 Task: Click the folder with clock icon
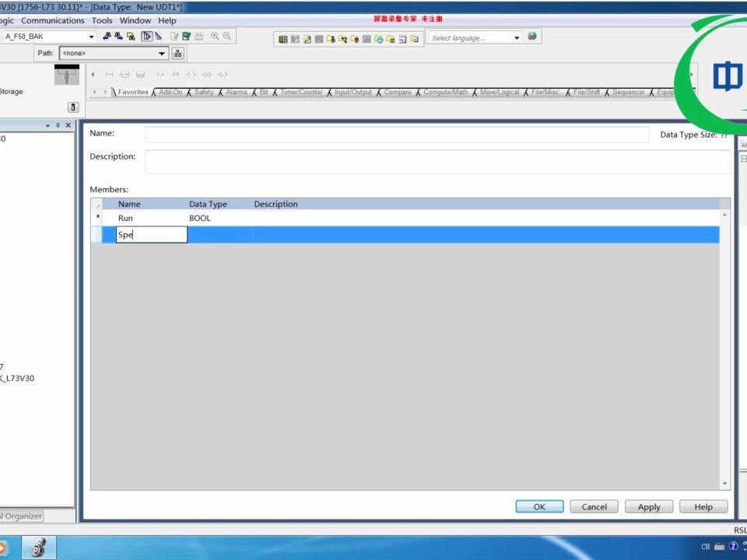pyautogui.click(x=379, y=39)
